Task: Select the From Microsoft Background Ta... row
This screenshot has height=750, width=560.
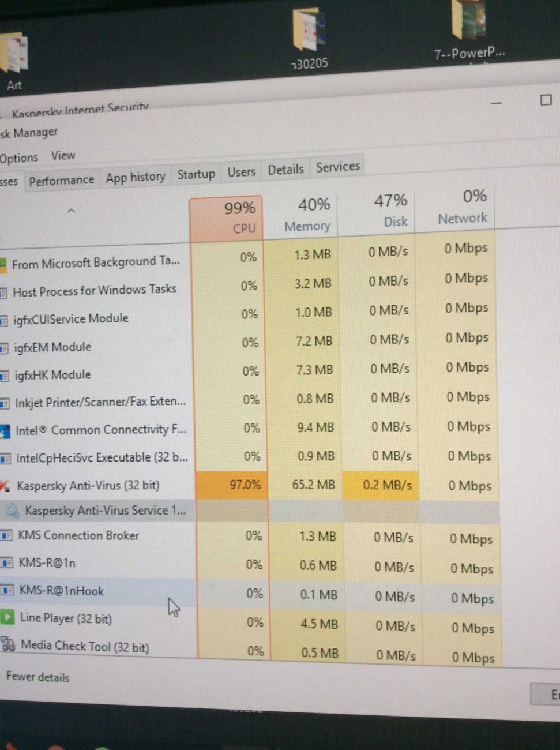Action: click(95, 263)
